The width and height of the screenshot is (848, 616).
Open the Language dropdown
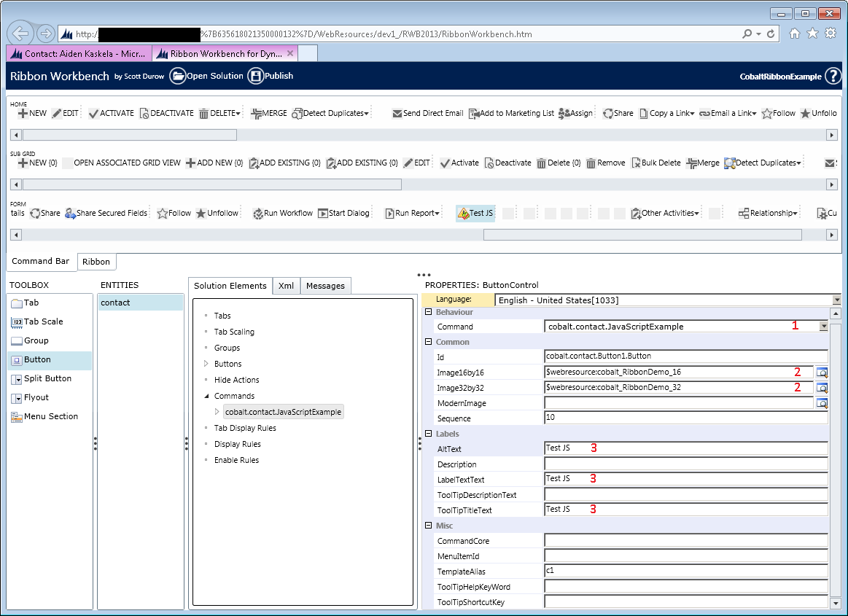pos(836,300)
